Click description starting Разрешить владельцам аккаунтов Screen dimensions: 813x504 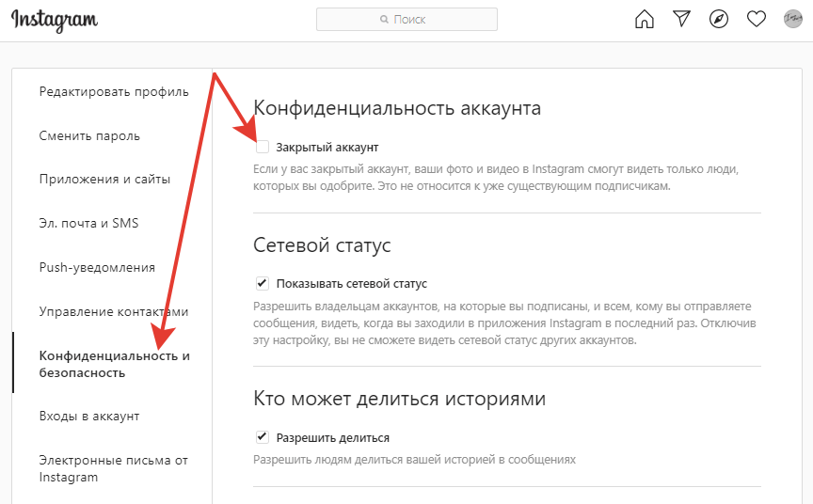pos(504,323)
